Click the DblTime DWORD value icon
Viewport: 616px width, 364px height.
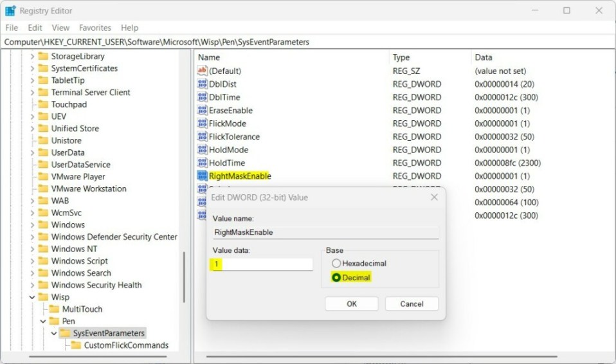tap(202, 96)
